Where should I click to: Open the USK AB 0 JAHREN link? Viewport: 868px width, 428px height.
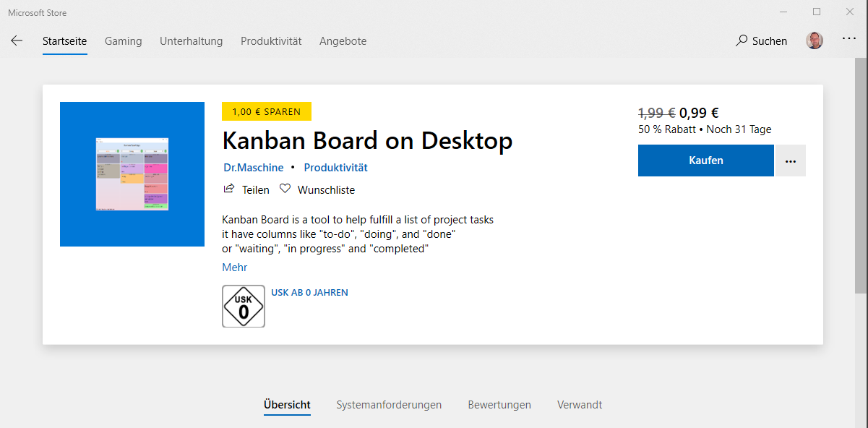click(x=309, y=293)
